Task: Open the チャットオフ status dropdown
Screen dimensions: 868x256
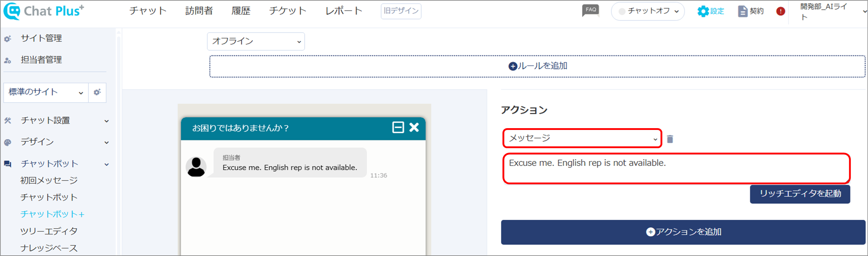Action: click(648, 11)
